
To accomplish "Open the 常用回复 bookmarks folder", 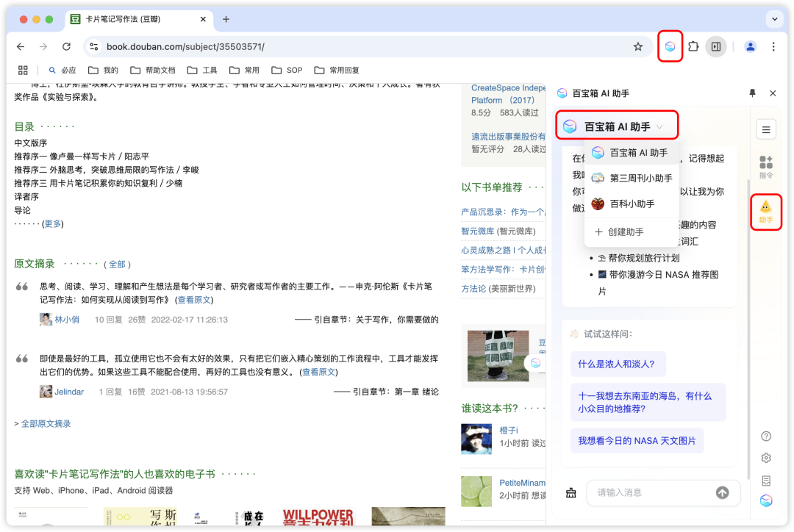I will click(337, 70).
